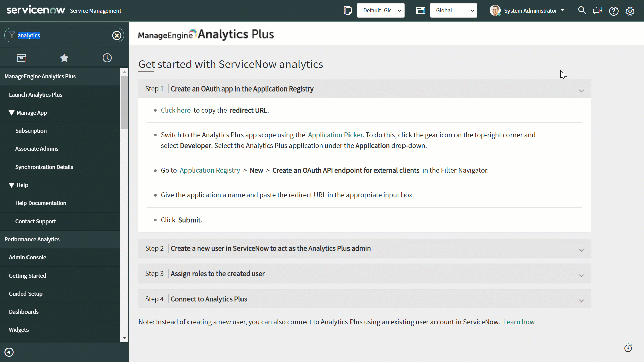Click the ManageEngine Analytics Plus logo
The width and height of the screenshot is (644, 362).
[x=206, y=34]
